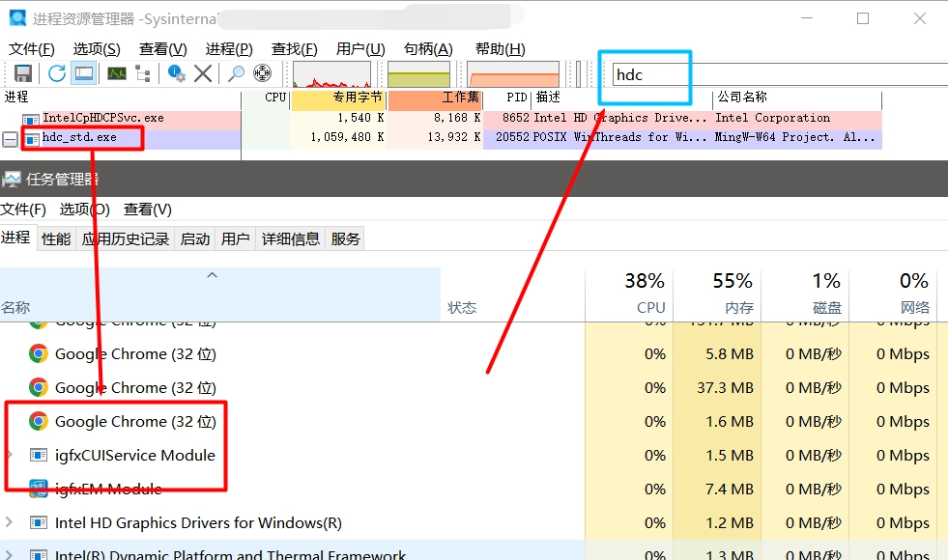This screenshot has width=948, height=560.
Task: Click the Intel HD Graphics Drivers row icon
Action: pos(38,522)
